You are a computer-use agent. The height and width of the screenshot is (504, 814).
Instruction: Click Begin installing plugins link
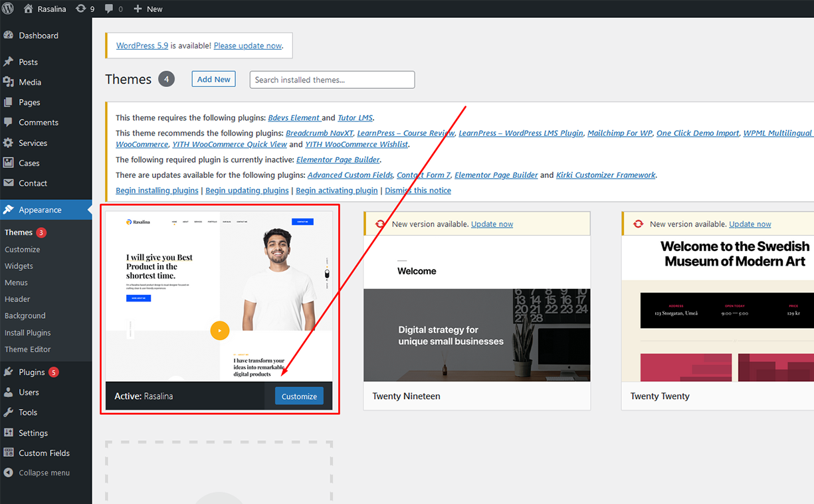157,191
